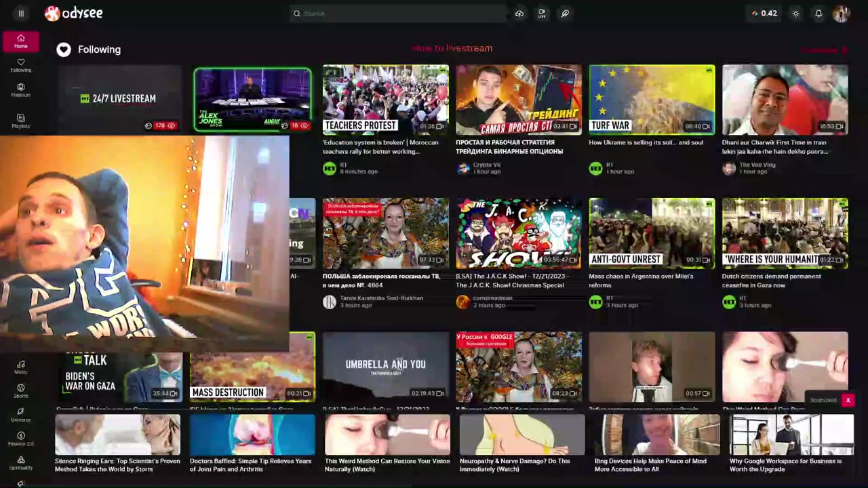Open 'Ring Devices Help Make Peace' ad
868x488 pixels.
(656, 444)
